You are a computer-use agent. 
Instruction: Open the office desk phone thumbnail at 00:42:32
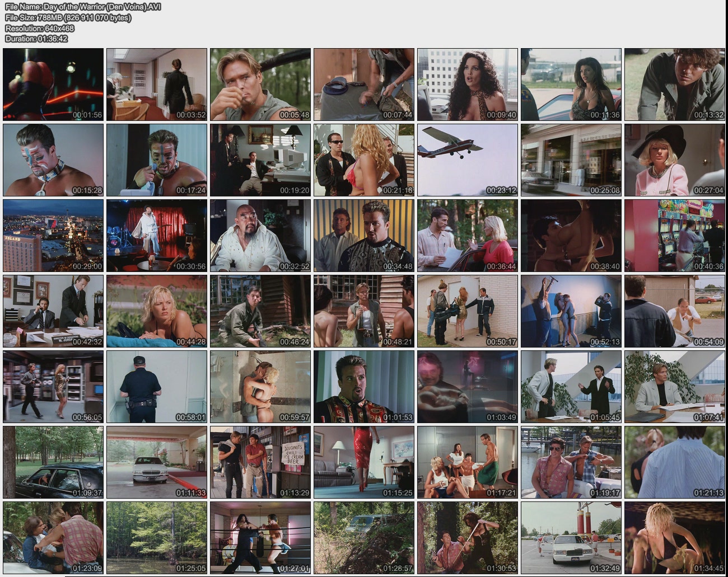point(53,311)
